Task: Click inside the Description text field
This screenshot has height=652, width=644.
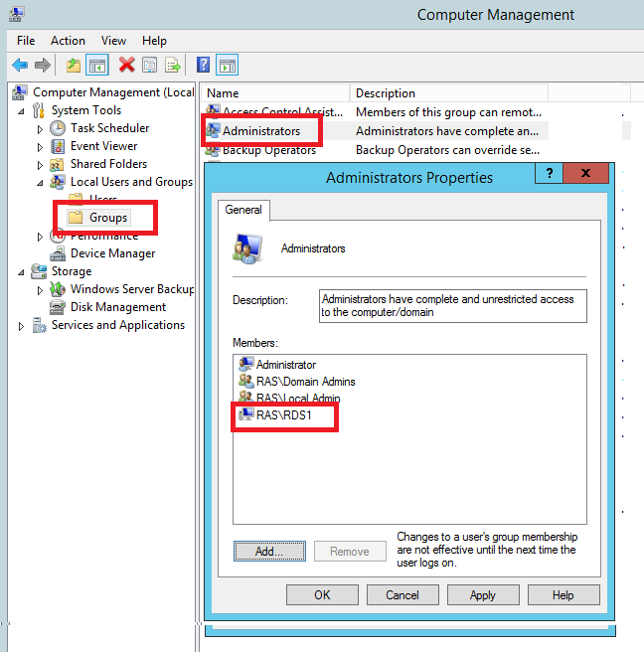Action: click(x=453, y=306)
